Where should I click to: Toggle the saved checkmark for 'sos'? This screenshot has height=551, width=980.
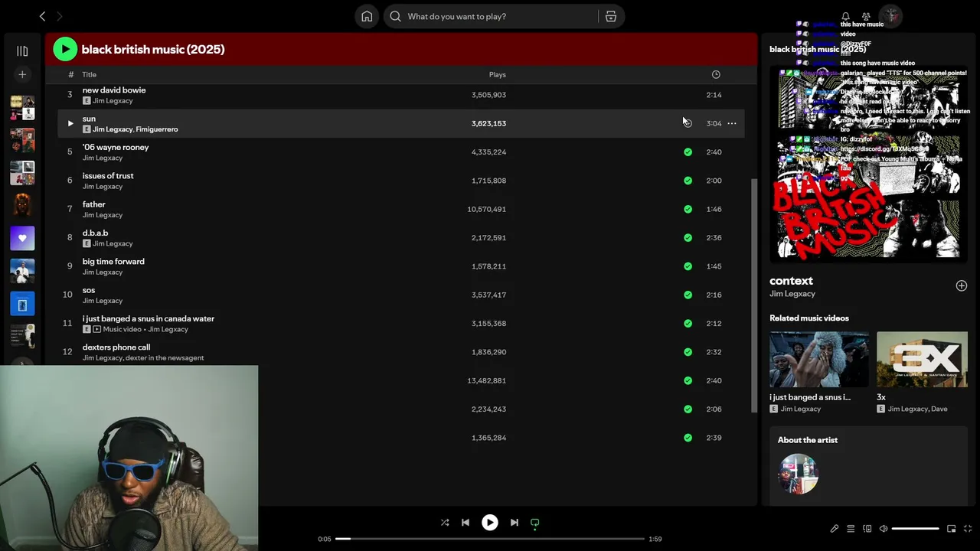point(688,295)
